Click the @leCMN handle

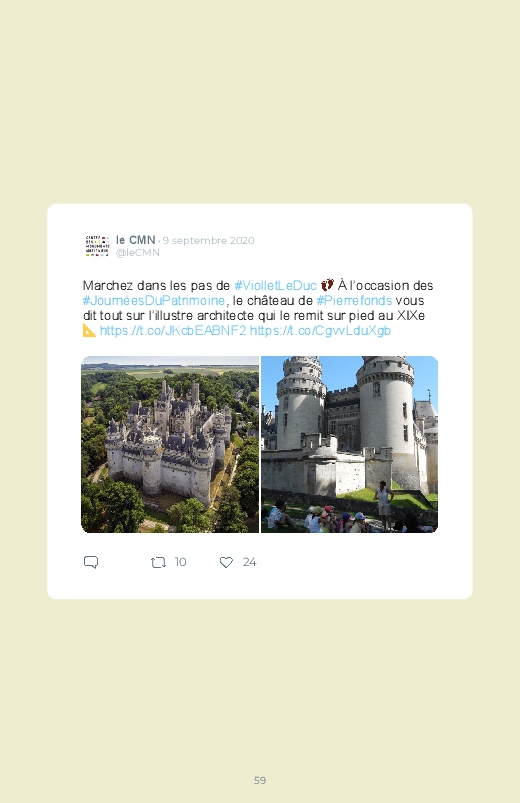(138, 252)
